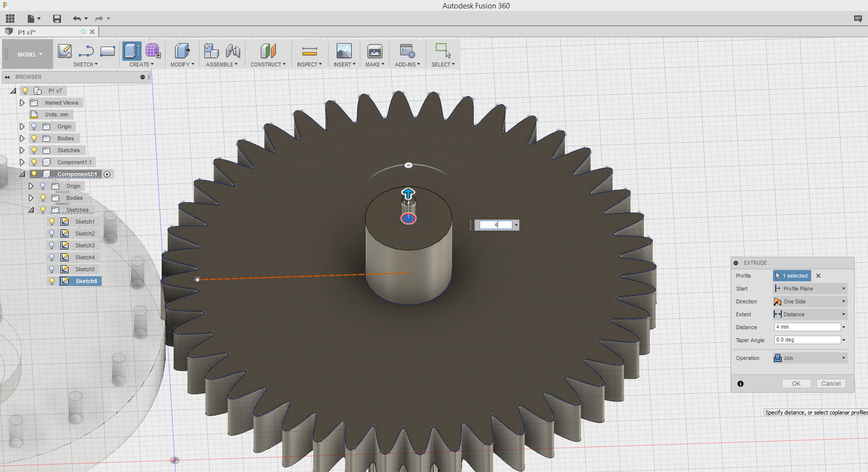Screen dimensions: 868x472
Task: Click the 3D Print make icon
Action: [x=375, y=51]
